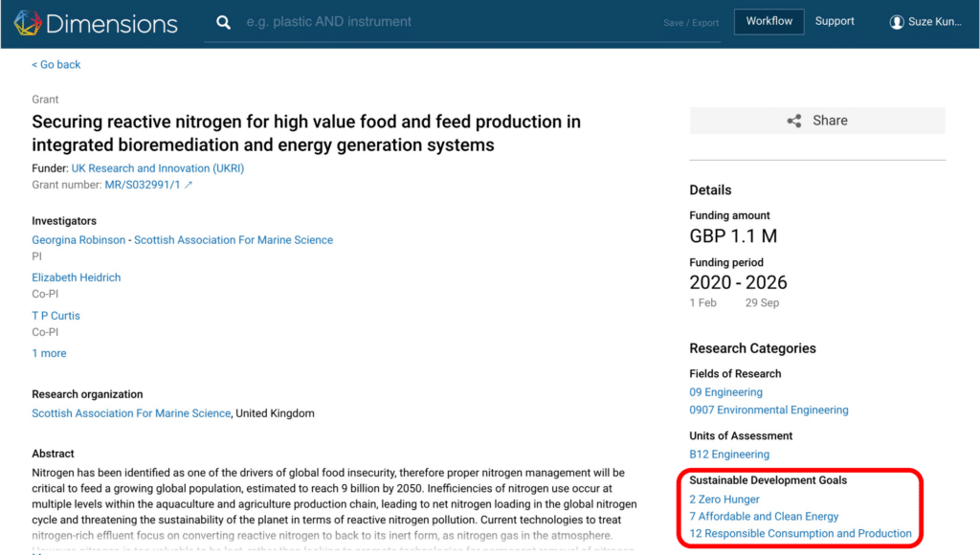This screenshot has height=555, width=980.
Task: Select B12 Engineering unit of assessment
Action: click(729, 455)
